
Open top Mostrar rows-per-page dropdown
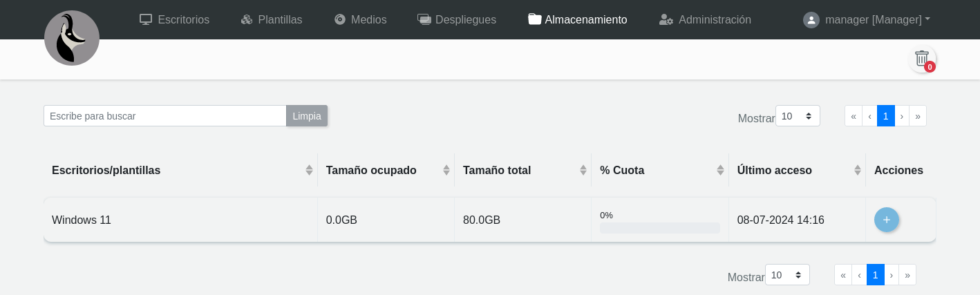coord(798,116)
